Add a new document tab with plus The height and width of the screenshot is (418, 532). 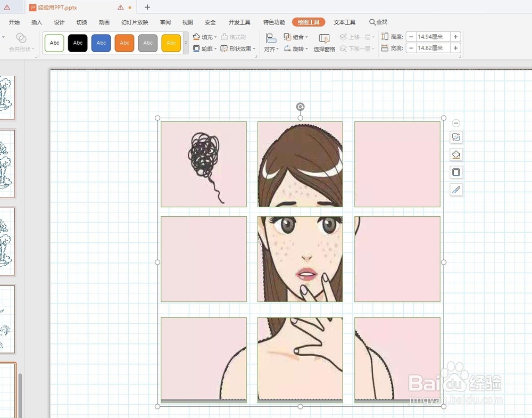pyautogui.click(x=147, y=7)
